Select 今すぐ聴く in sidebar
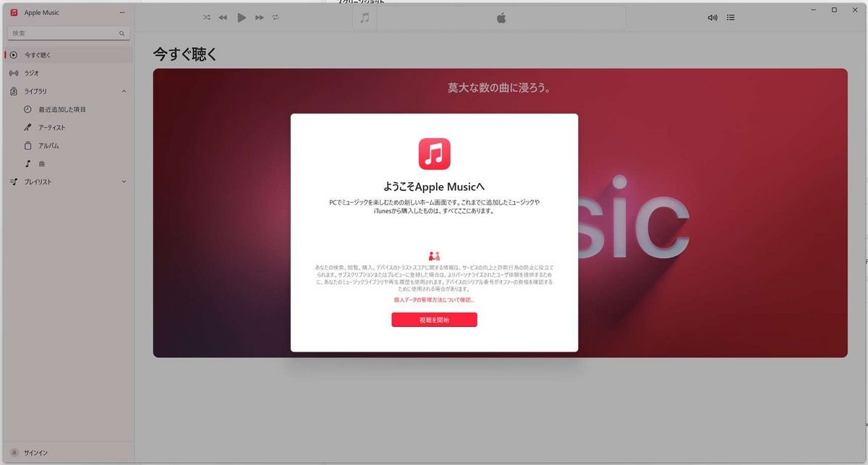The image size is (868, 465). [x=69, y=55]
